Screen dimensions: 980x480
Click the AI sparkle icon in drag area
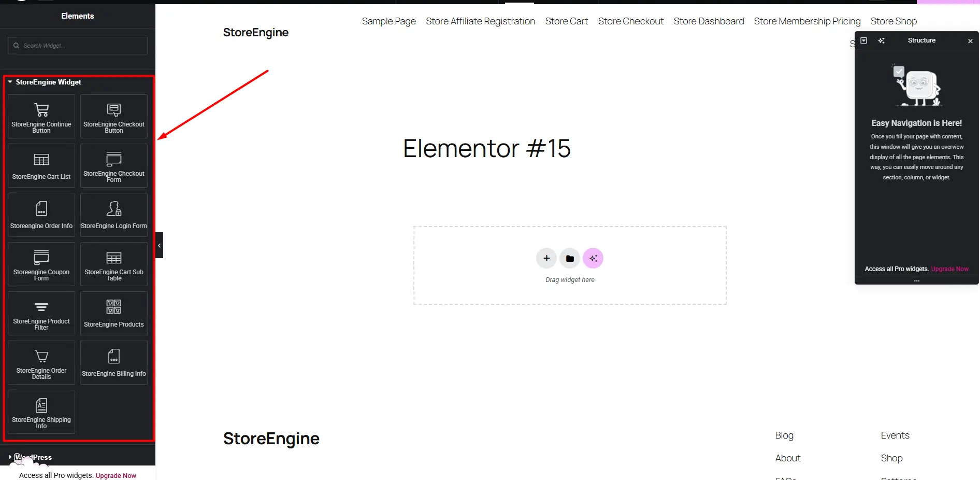593,258
